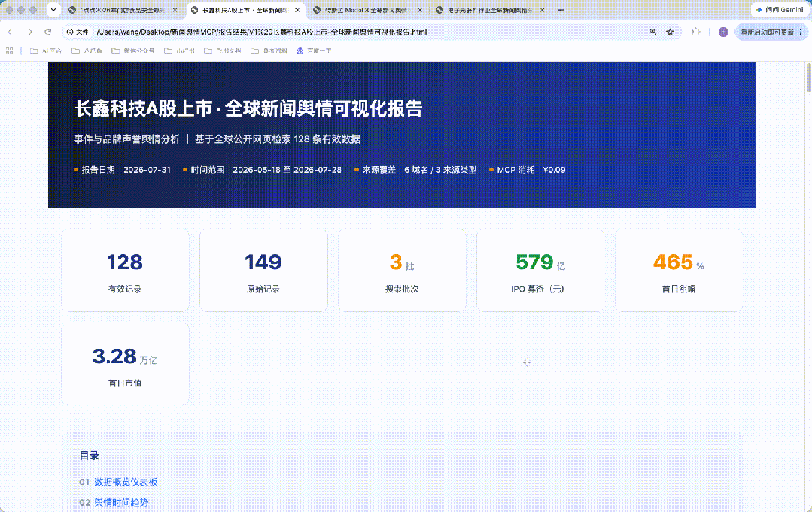Open the zoom magnifier icon in address bar
Screen dimensions: 812x512
click(653, 32)
